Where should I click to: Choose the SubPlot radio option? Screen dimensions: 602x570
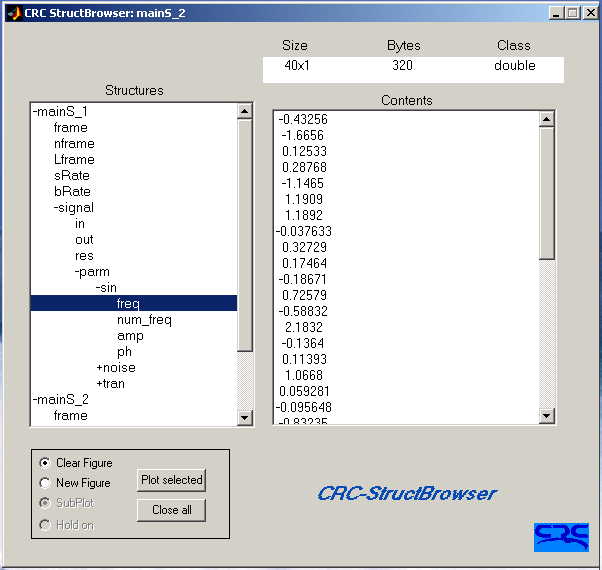[45, 503]
